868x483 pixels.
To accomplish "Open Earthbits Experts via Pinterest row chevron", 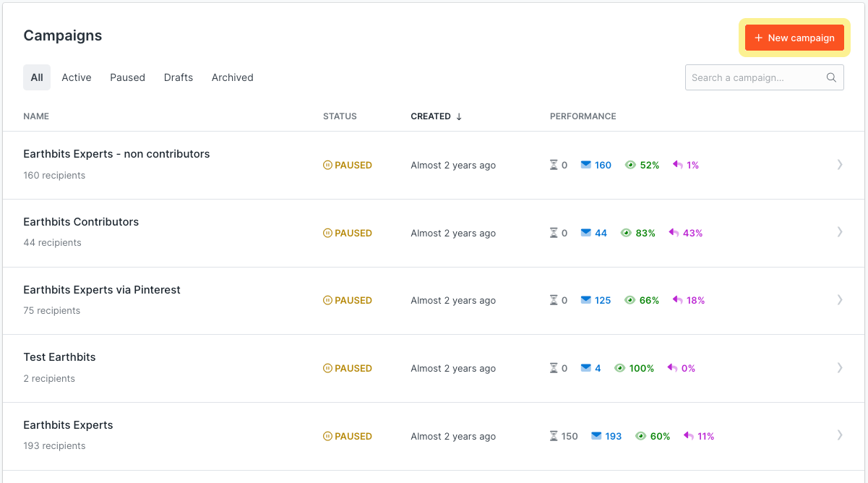I will tap(839, 300).
